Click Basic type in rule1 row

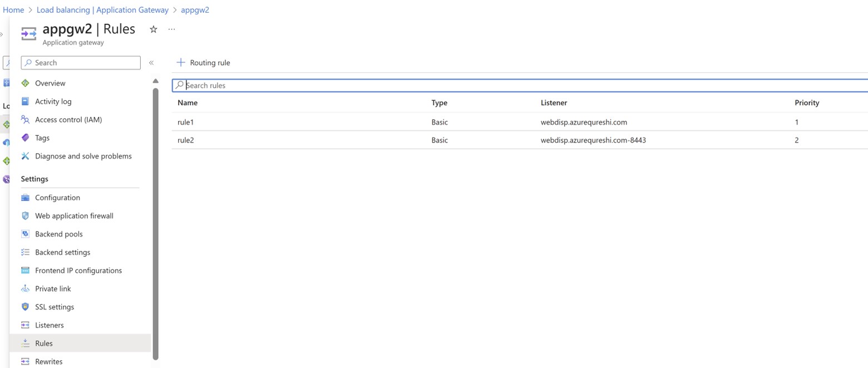pyautogui.click(x=440, y=122)
